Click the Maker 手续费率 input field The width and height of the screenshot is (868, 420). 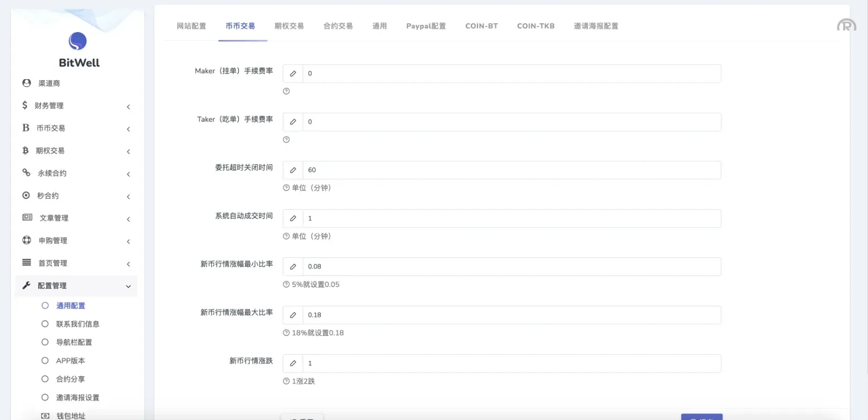click(x=512, y=74)
